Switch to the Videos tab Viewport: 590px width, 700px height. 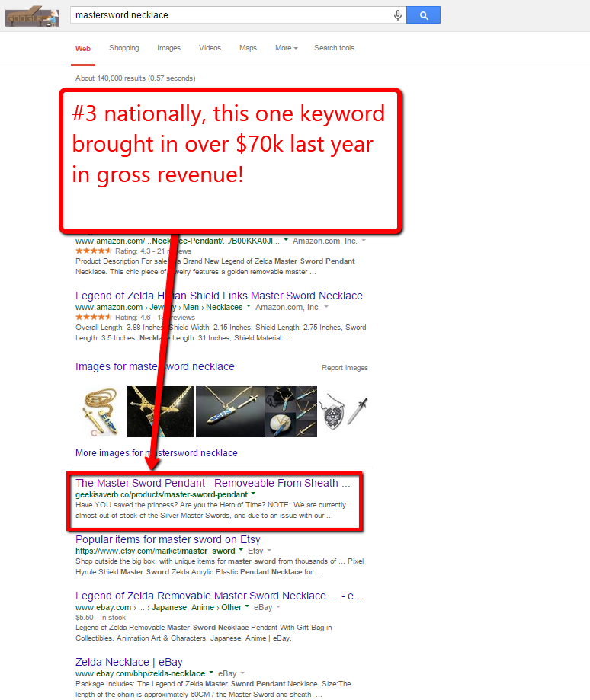click(210, 48)
